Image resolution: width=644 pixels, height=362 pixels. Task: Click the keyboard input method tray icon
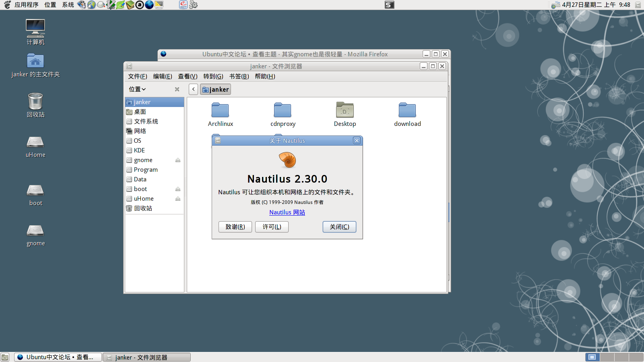(x=555, y=5)
